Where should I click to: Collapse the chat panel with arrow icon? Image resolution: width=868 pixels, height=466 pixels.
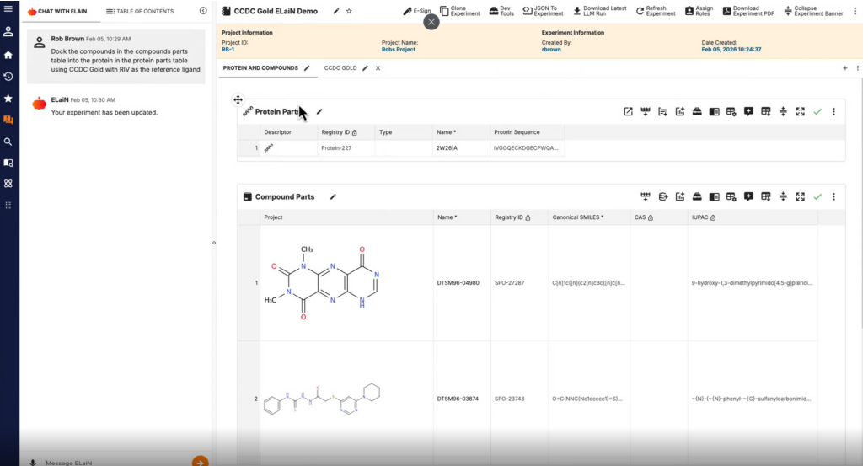click(x=203, y=12)
